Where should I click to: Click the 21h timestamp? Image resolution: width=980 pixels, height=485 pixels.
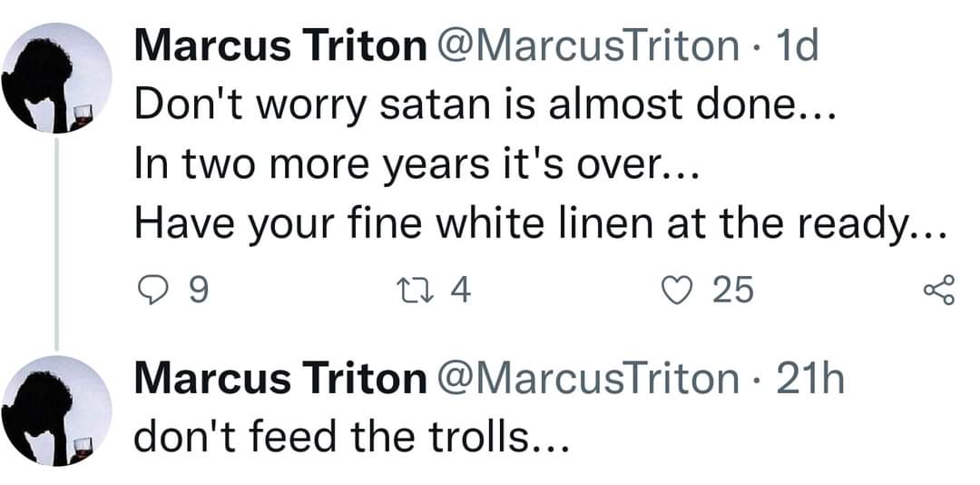click(x=809, y=379)
